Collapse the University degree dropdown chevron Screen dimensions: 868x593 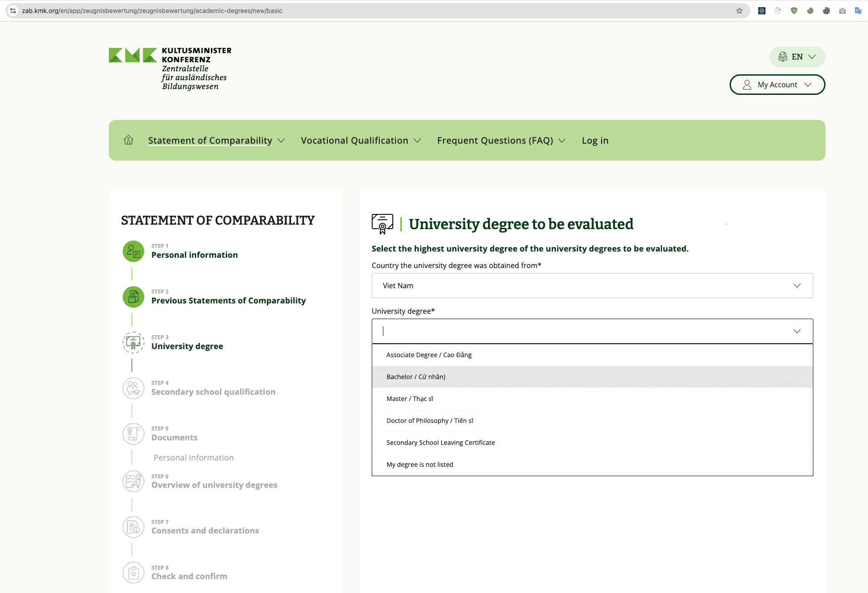coord(797,331)
